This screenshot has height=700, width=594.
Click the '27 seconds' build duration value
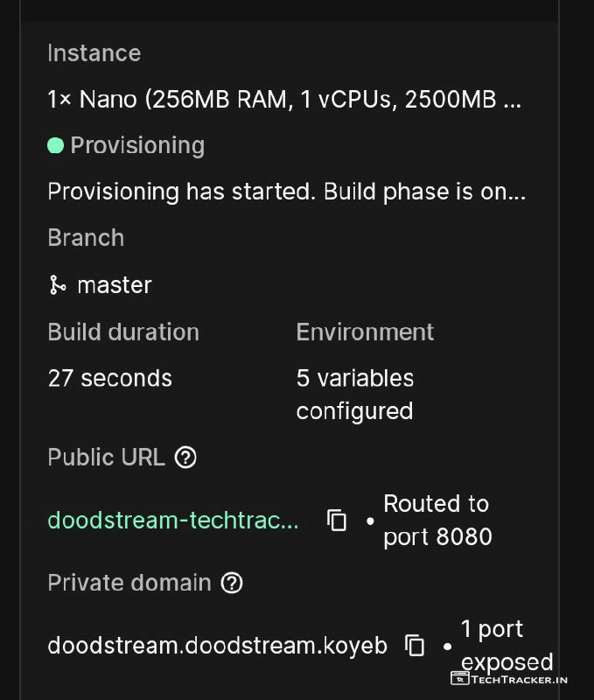click(110, 378)
